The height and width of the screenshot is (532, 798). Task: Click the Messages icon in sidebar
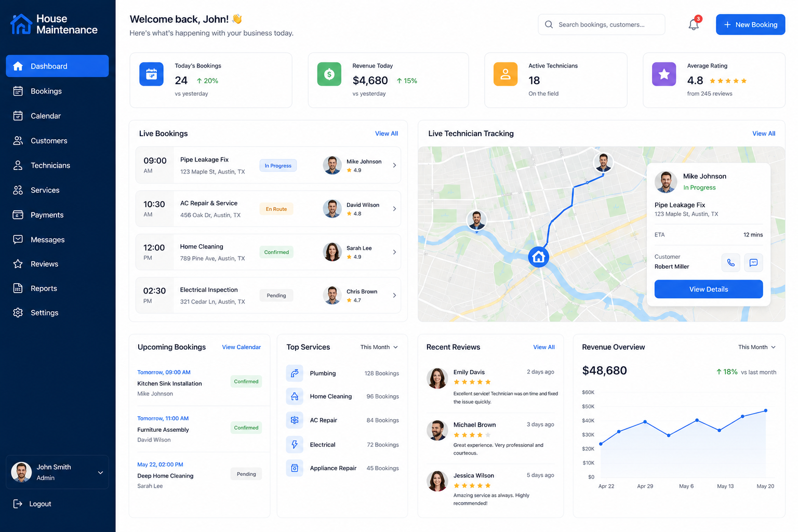tap(18, 240)
